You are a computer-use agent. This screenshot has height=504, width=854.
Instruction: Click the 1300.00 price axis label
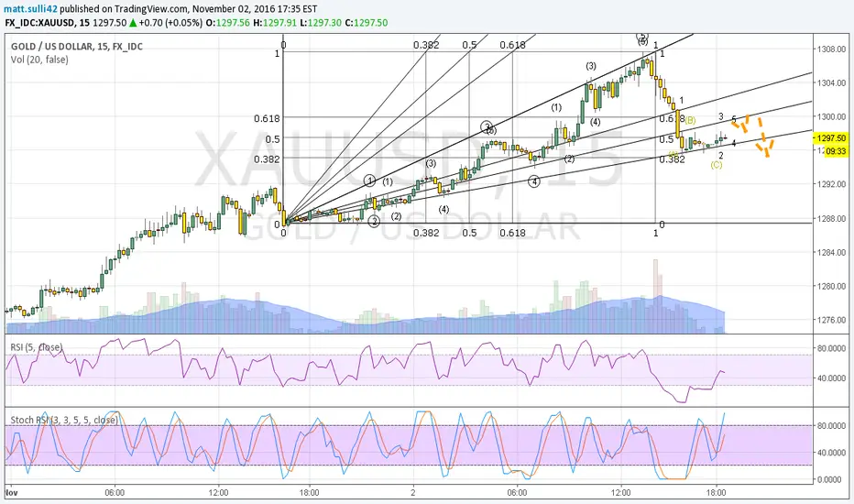point(832,116)
